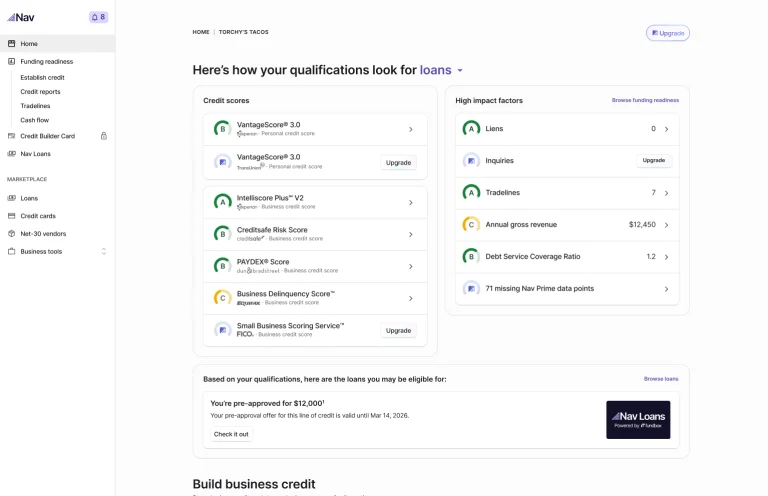Click the 1.2 debt coverage ratio value
The height and width of the screenshot is (496, 768).
pos(651,256)
